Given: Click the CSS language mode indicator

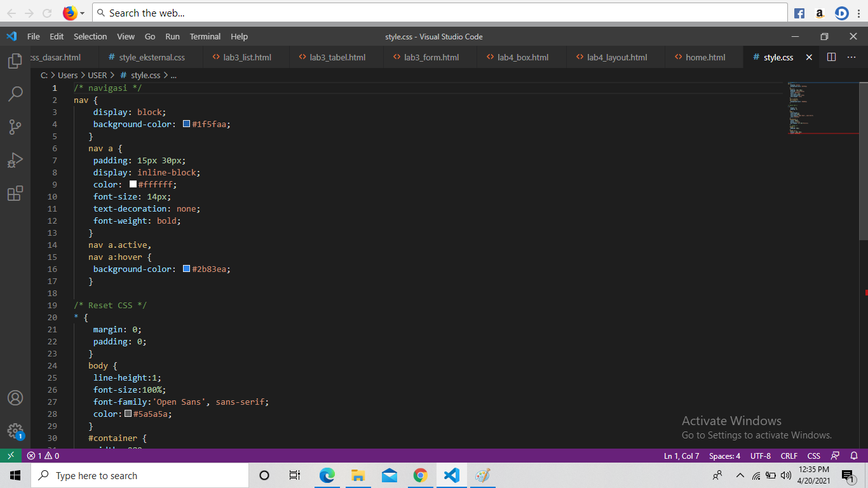Looking at the screenshot, I should coord(813,456).
